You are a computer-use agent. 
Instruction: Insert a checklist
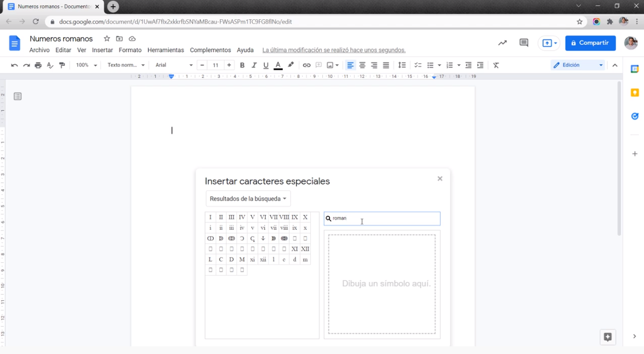[418, 65]
